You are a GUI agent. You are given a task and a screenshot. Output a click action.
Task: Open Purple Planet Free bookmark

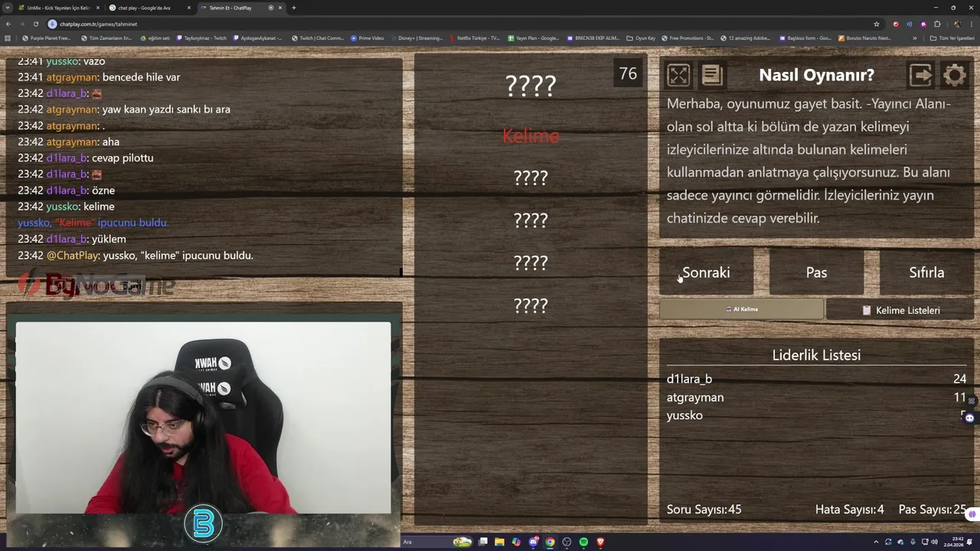[x=46, y=37]
